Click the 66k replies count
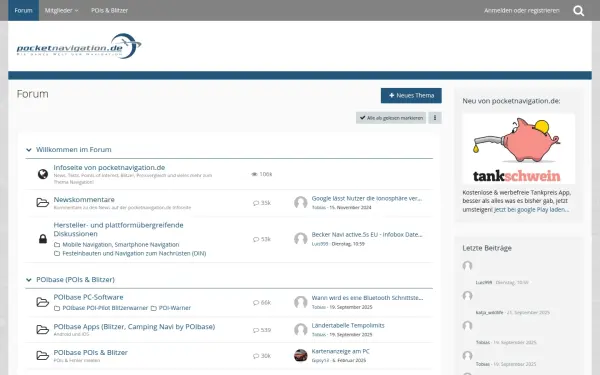The image size is (600, 375). (266, 302)
